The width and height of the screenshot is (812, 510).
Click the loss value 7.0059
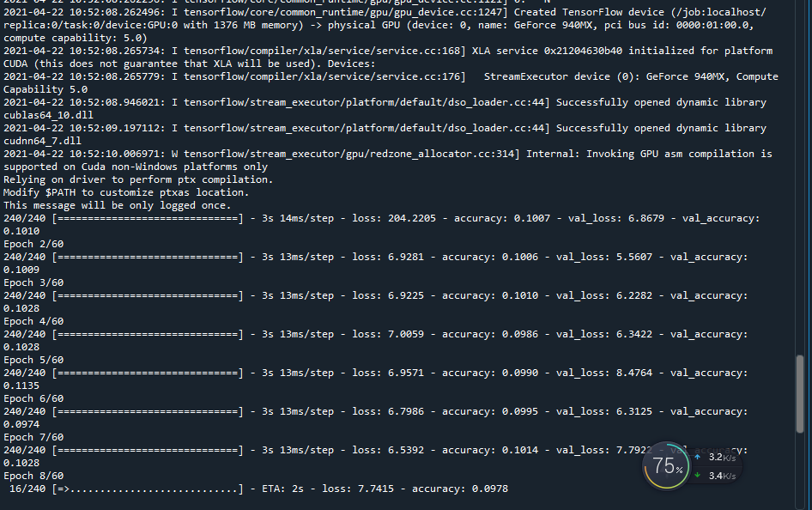(406, 334)
